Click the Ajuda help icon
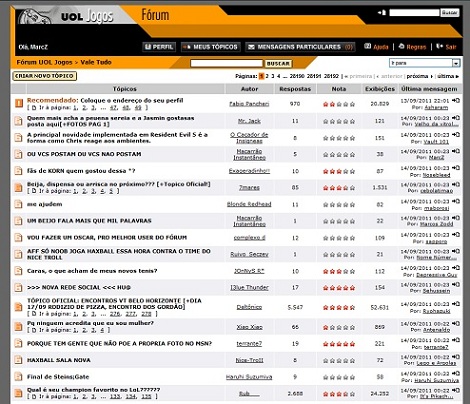Viewport: 470px width, 404px height. point(367,46)
